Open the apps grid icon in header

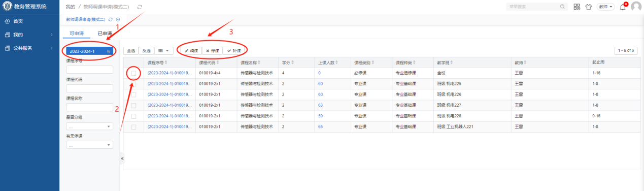pos(577,7)
